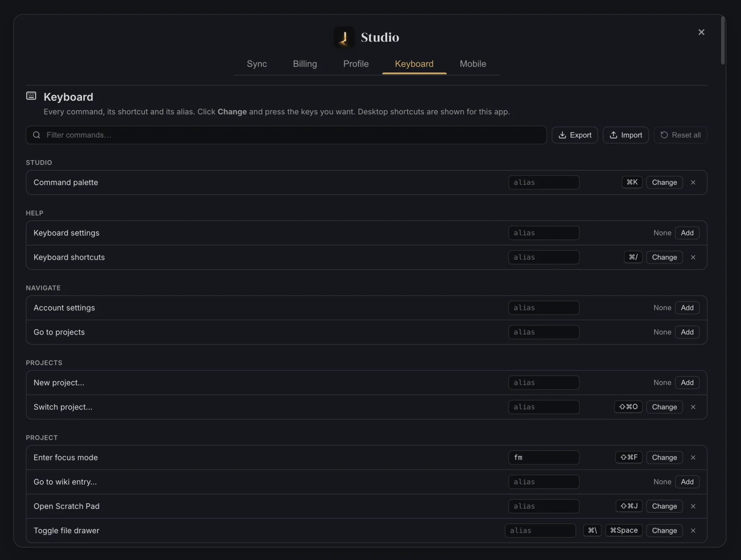
Task: Click the dialog's vertical scrollbar
Action: point(723,40)
